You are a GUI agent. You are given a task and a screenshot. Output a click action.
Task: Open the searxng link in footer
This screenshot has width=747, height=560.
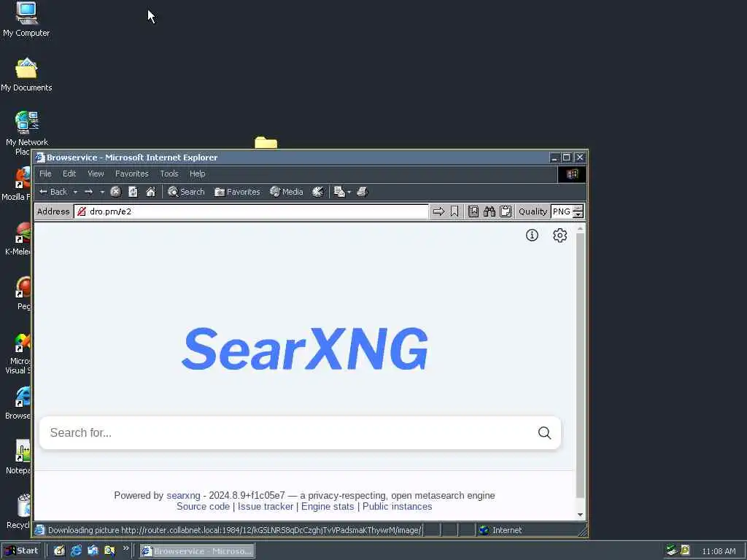pos(183,496)
